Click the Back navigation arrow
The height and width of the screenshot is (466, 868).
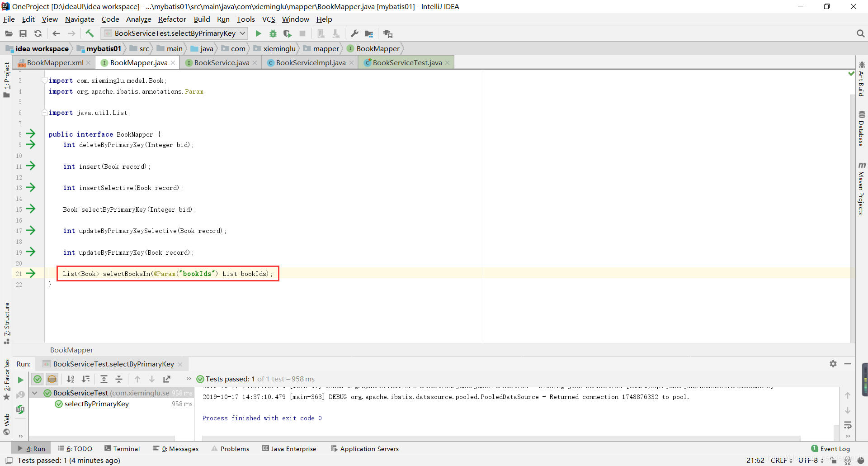[56, 33]
